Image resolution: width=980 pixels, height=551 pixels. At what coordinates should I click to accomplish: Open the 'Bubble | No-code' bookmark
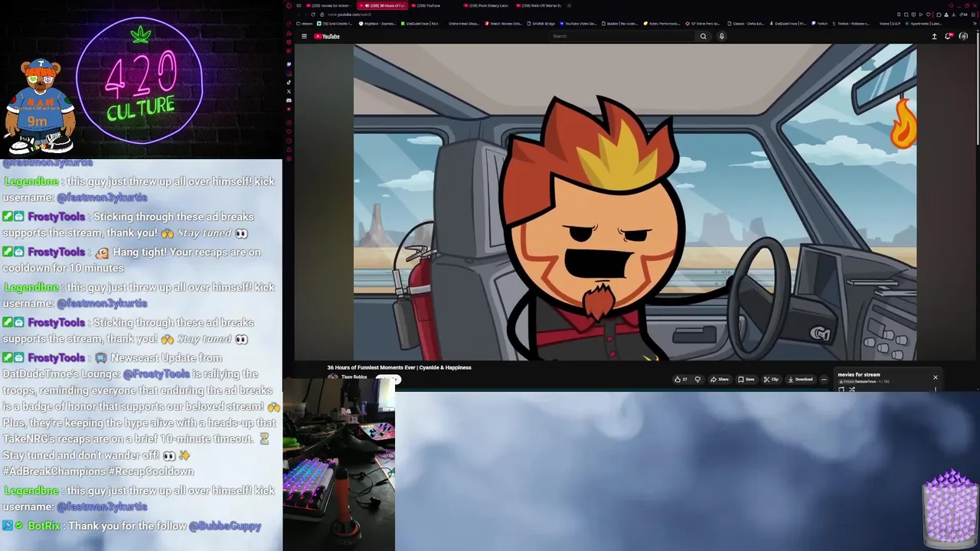pos(620,24)
